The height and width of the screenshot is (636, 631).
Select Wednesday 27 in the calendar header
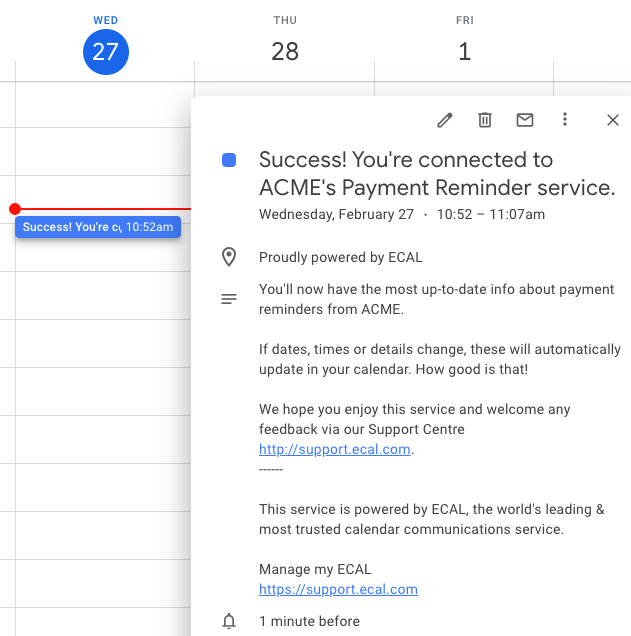click(105, 52)
